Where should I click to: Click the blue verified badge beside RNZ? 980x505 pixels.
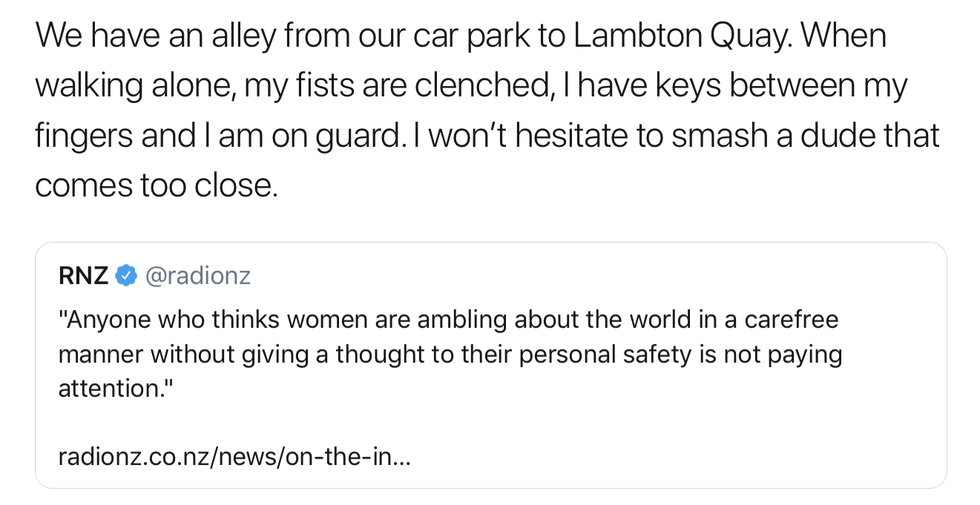(126, 277)
